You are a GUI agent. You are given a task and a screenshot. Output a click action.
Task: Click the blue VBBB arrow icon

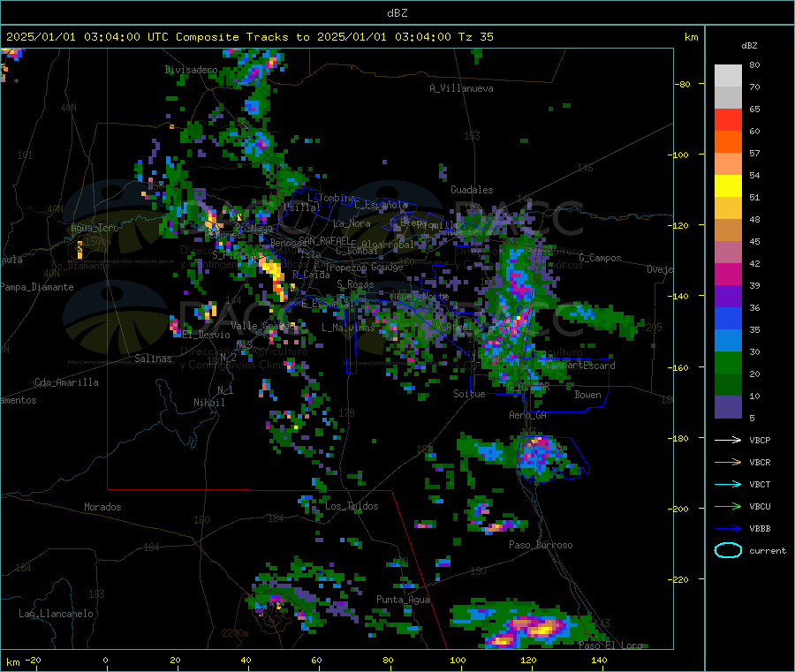(x=728, y=528)
